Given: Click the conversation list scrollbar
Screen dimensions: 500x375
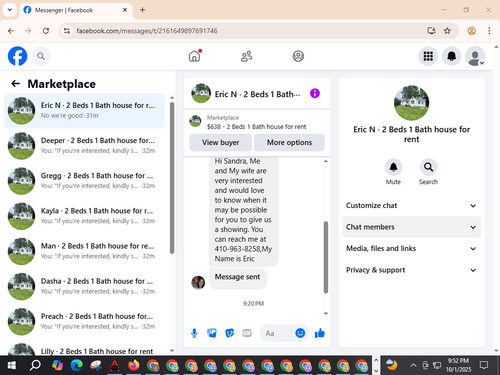Looking at the screenshot, I should tap(172, 178).
